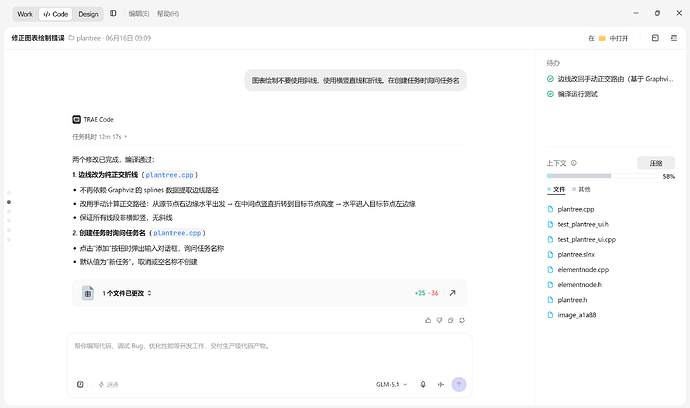
Task: Expand the task duration 12m 17s details
Action: click(99, 137)
